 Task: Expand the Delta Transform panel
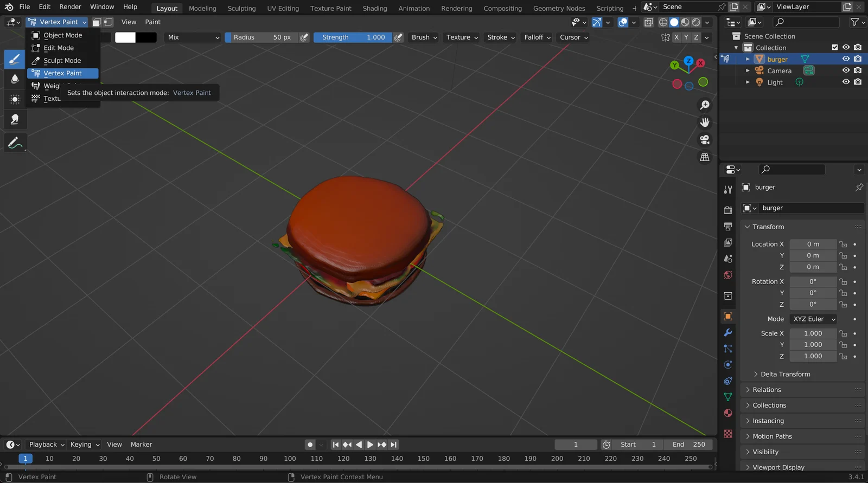tap(785, 374)
